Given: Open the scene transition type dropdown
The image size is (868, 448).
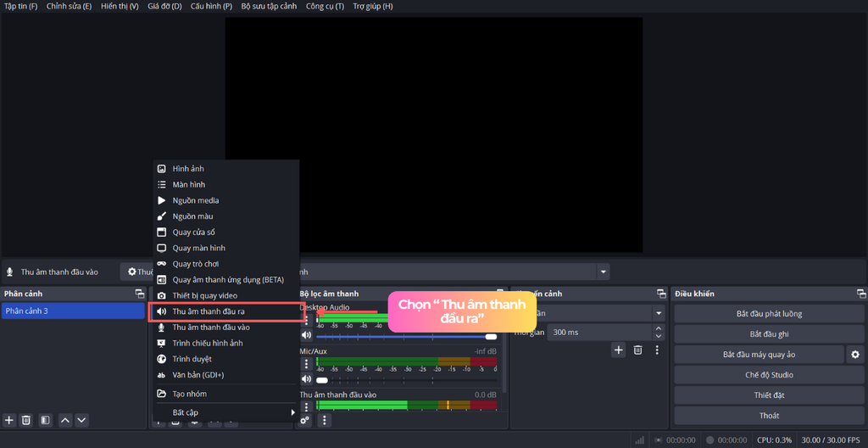Looking at the screenshot, I should [659, 313].
